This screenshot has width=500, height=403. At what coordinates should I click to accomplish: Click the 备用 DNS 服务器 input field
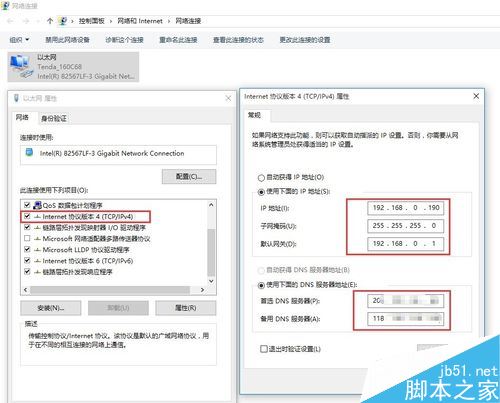[406, 319]
